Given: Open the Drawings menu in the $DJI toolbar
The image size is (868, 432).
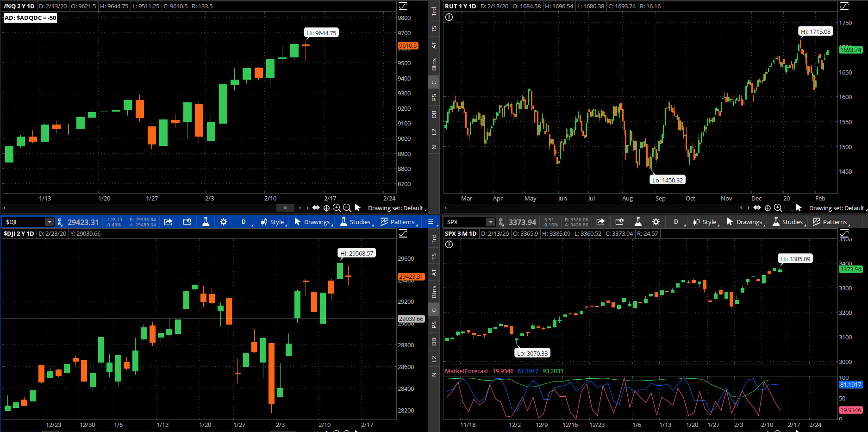Looking at the screenshot, I should (x=313, y=222).
